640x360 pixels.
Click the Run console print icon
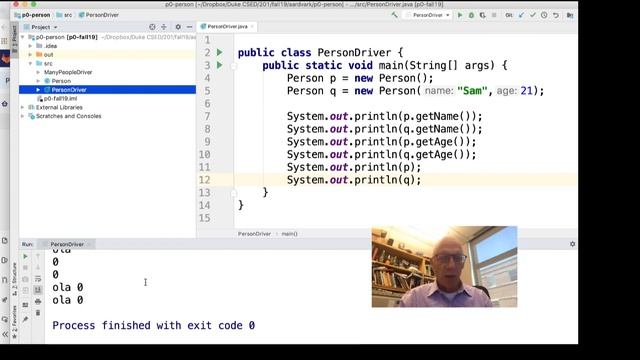coord(38,302)
